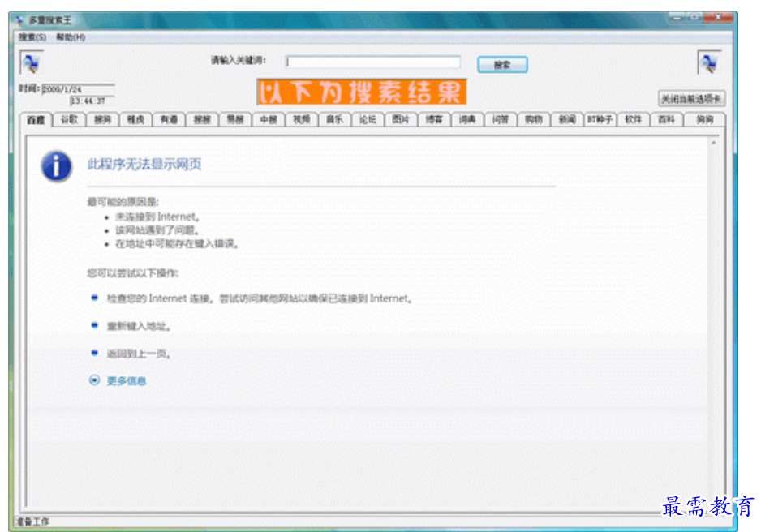Click the title bar application icon
Viewport: 761px width, 532px height.
[x=19, y=20]
